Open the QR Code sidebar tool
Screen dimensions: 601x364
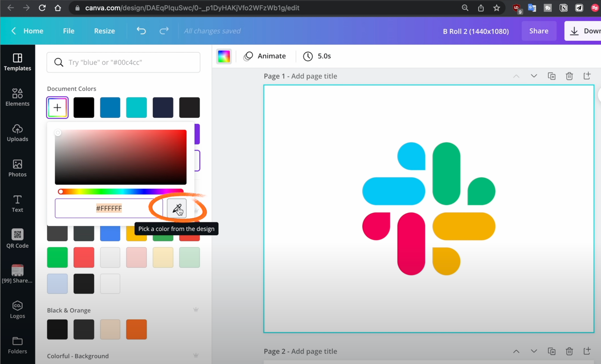[x=17, y=239]
